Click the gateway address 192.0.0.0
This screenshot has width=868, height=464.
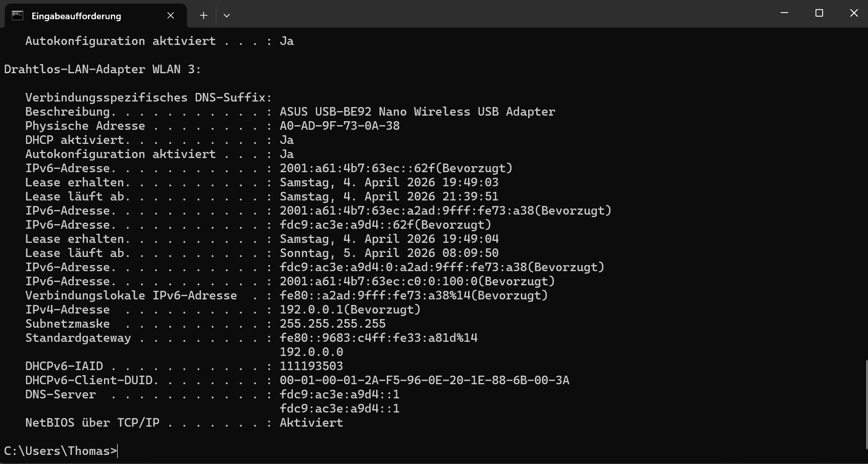[x=311, y=352]
